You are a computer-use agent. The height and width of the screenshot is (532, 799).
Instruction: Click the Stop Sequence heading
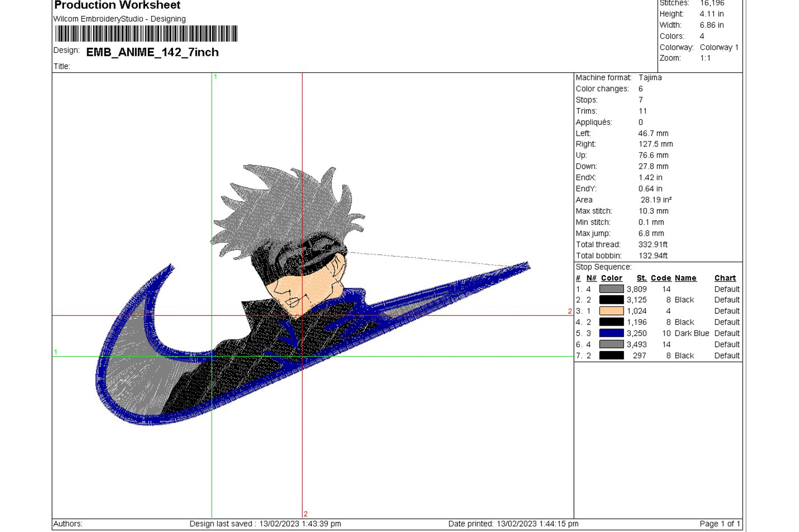(603, 267)
